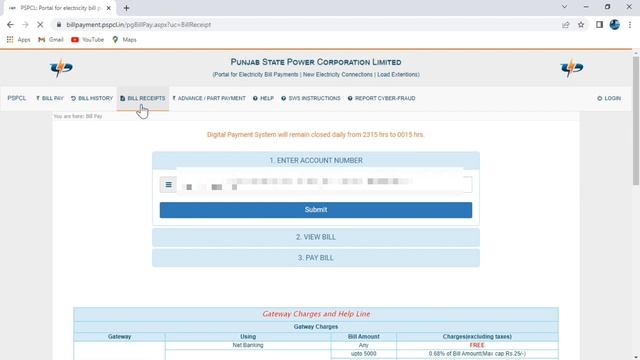Expand the 1. Enter Account Number section
The image size is (640, 360).
pos(316,160)
